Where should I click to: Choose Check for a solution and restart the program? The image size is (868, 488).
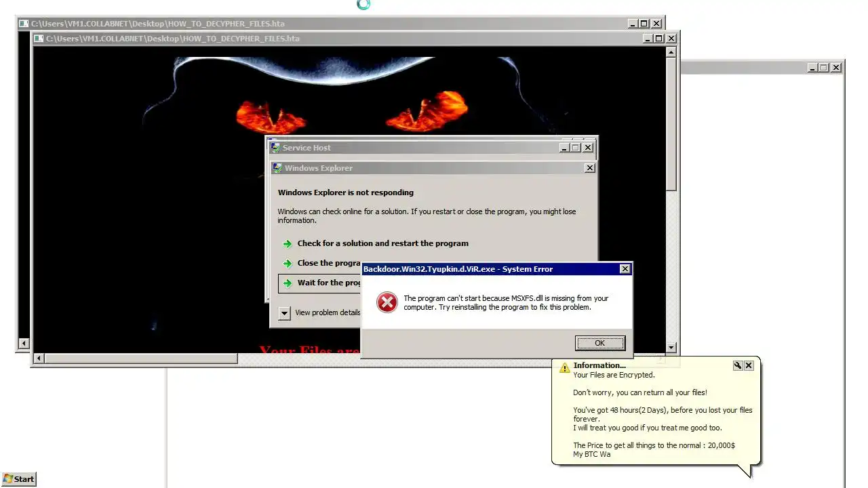[382, 243]
